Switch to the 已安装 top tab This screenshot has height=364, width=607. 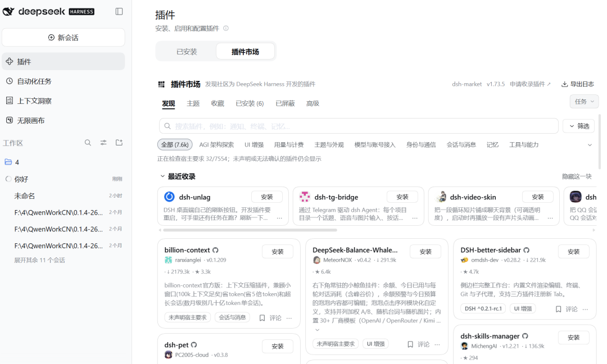[x=187, y=52]
